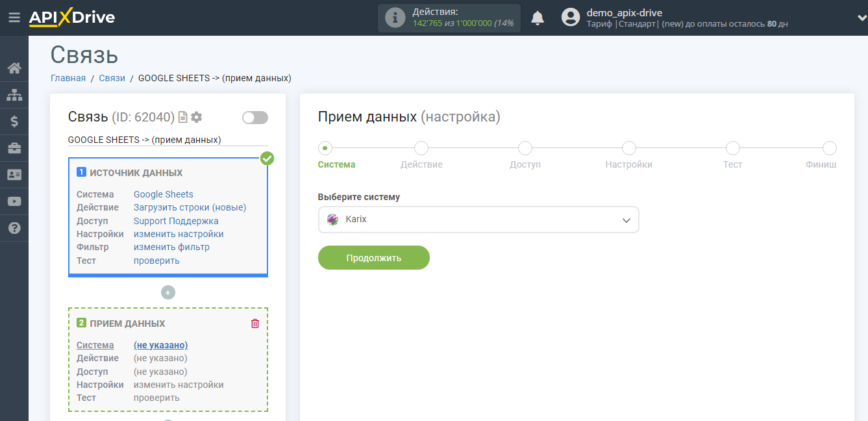Delete the data receiver block
This screenshot has width=868, height=421.
255,324
